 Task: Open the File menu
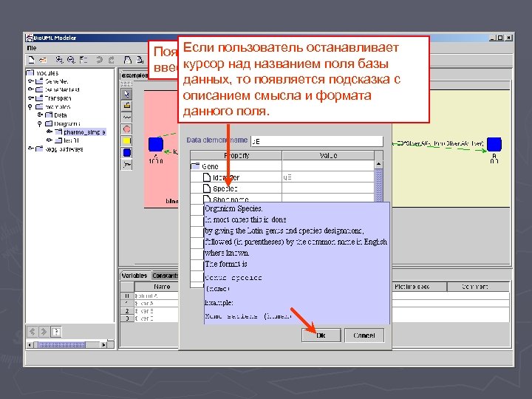point(32,48)
